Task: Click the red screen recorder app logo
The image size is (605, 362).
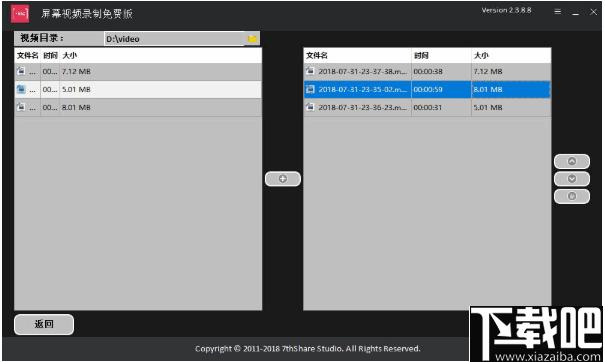Action: (x=20, y=14)
